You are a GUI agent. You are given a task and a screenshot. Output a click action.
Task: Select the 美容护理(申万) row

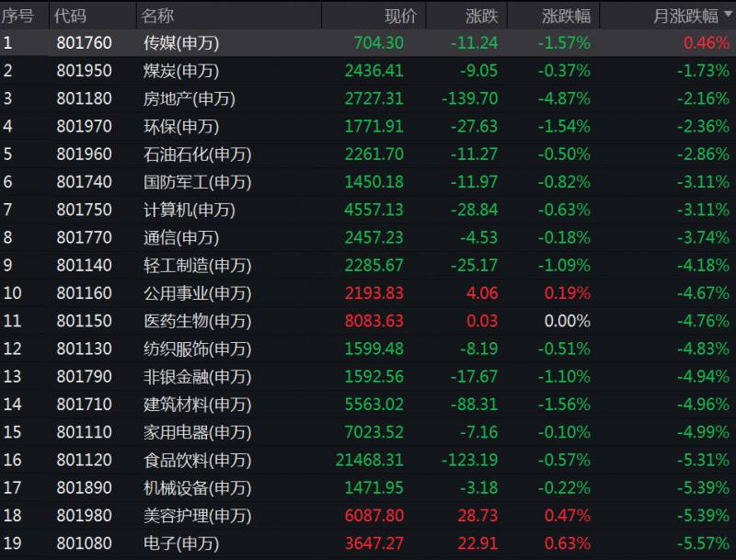coord(368,516)
